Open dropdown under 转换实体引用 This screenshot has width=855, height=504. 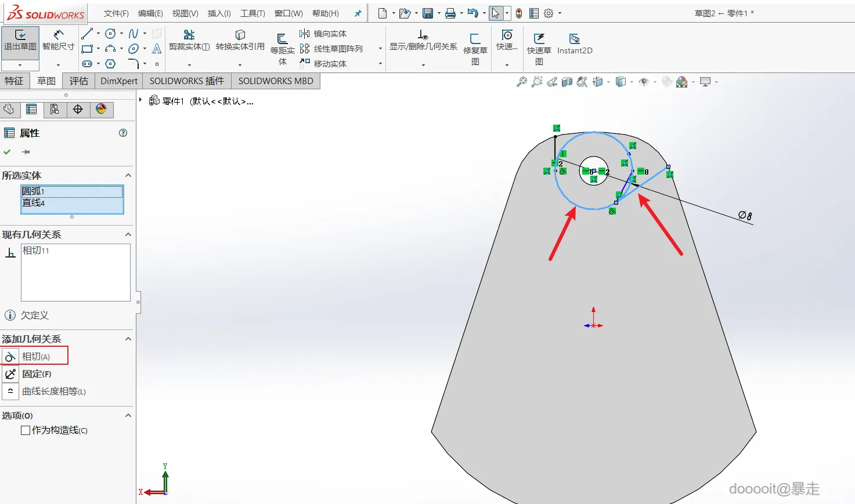point(240,65)
